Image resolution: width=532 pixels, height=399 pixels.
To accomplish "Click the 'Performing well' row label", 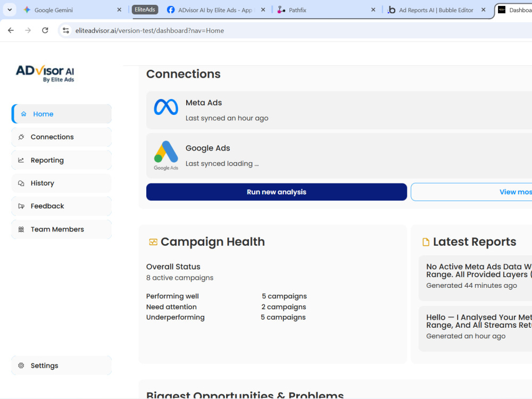I will (x=172, y=296).
